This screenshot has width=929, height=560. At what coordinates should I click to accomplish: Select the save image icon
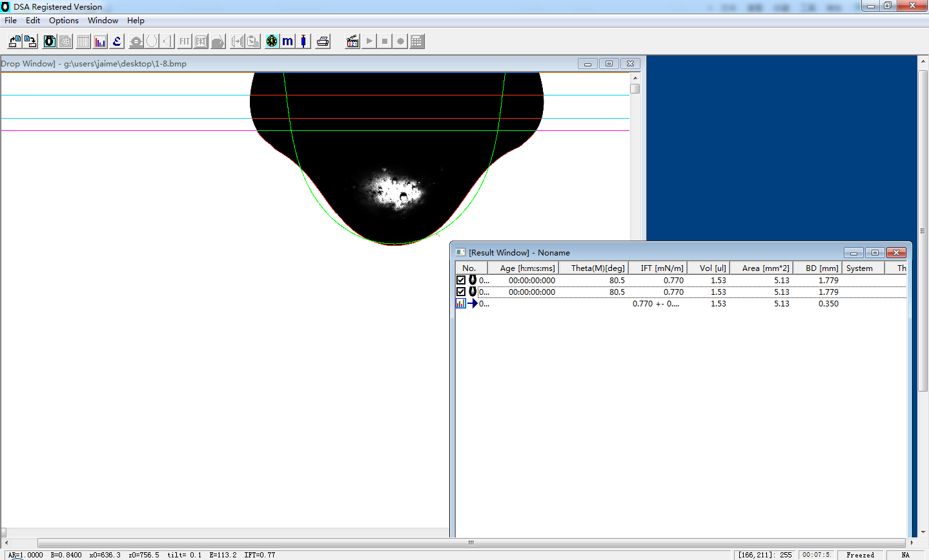coord(30,41)
